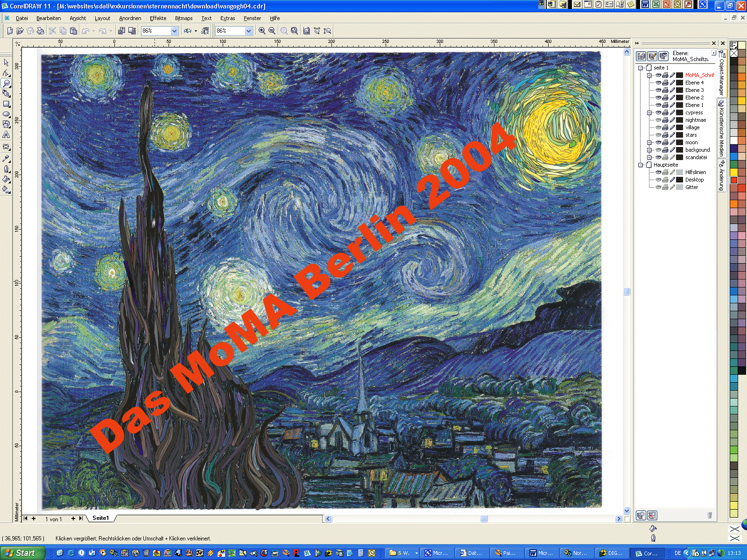Click the Zoom In magnifier icon

coord(262,31)
